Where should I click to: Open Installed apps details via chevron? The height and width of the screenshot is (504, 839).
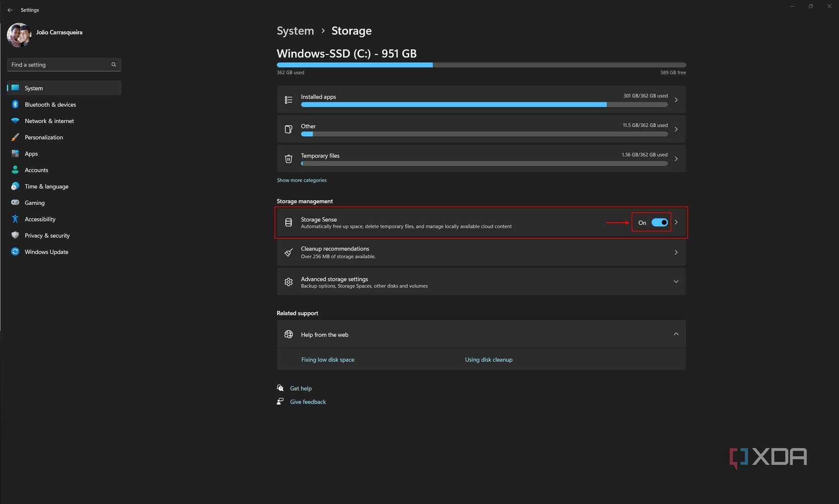click(x=676, y=100)
